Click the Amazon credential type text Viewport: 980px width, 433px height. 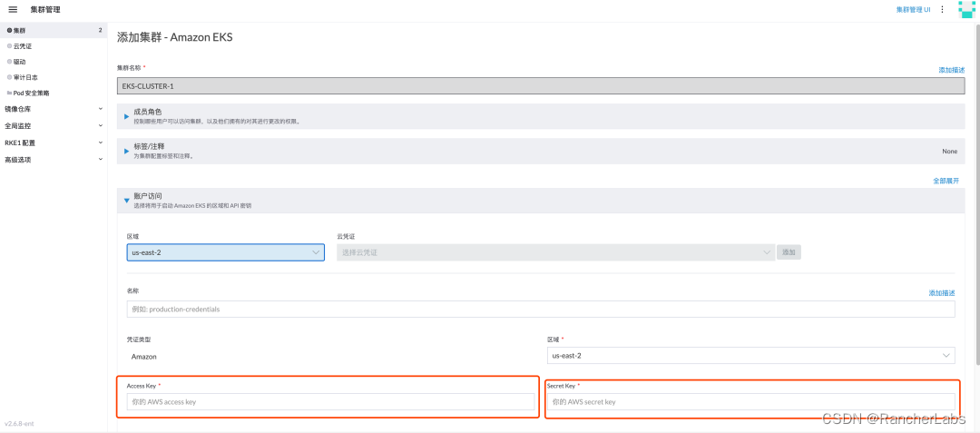(x=143, y=356)
